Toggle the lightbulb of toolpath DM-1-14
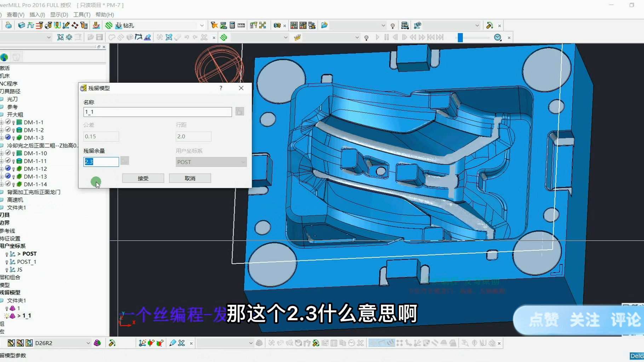This screenshot has height=362, width=644. point(13,185)
